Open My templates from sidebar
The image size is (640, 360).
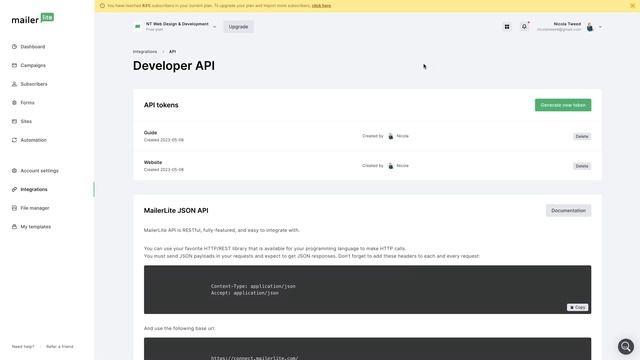pos(36,227)
